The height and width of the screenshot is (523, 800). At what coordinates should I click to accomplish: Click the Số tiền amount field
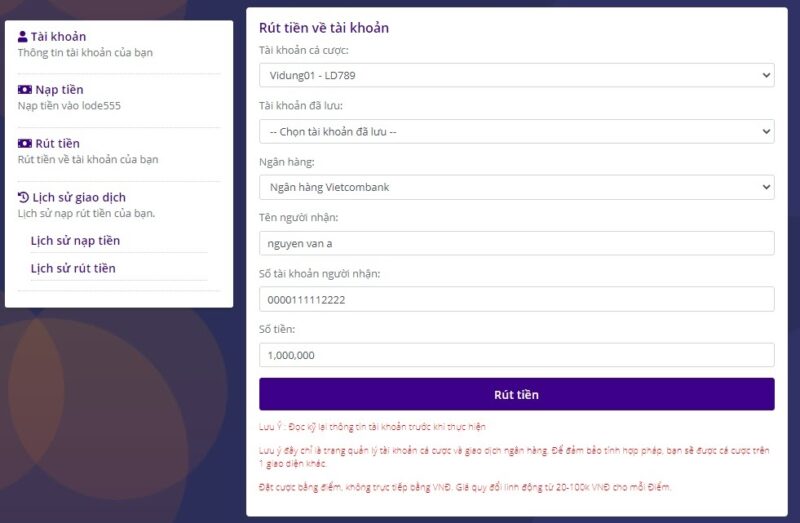pyautogui.click(x=515, y=355)
